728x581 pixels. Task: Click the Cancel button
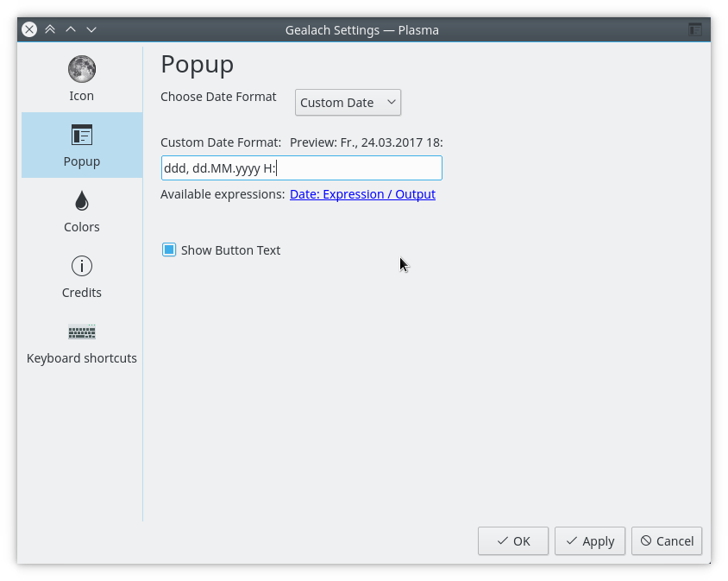pyautogui.click(x=667, y=541)
